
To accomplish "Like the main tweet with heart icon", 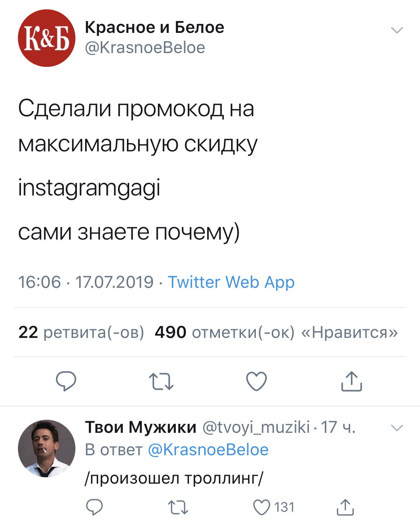I will point(256,381).
